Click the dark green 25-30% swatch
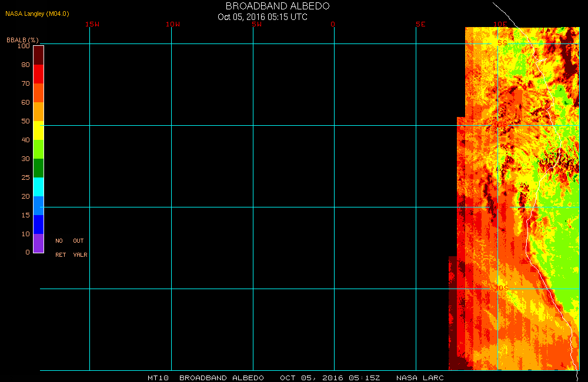Viewport: 588px width, 382px height. pyautogui.click(x=38, y=168)
